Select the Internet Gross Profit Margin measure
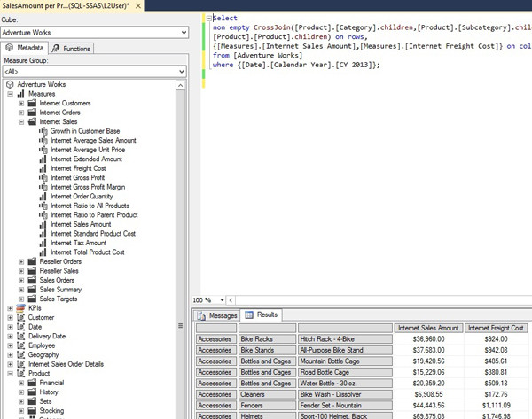This screenshot has height=419, width=532. pos(88,187)
